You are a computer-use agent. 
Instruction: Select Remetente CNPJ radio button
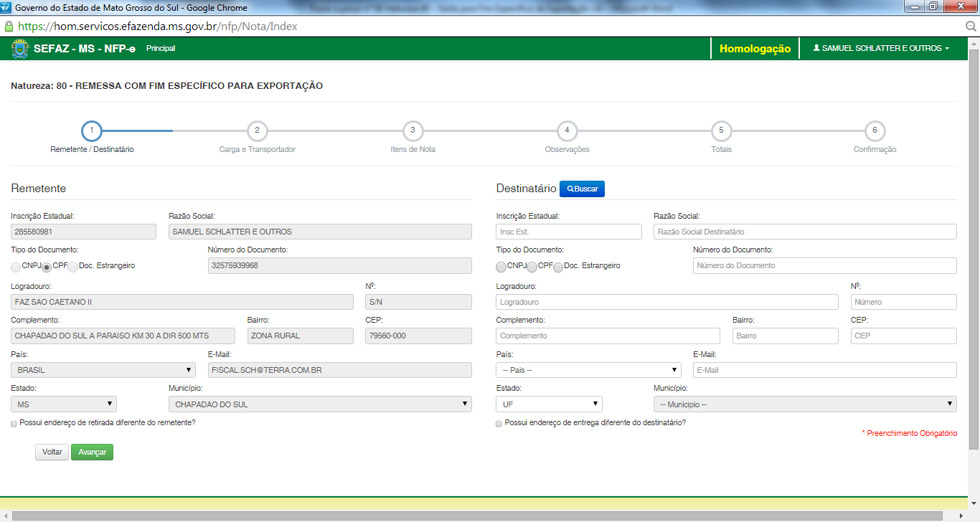[x=16, y=267]
